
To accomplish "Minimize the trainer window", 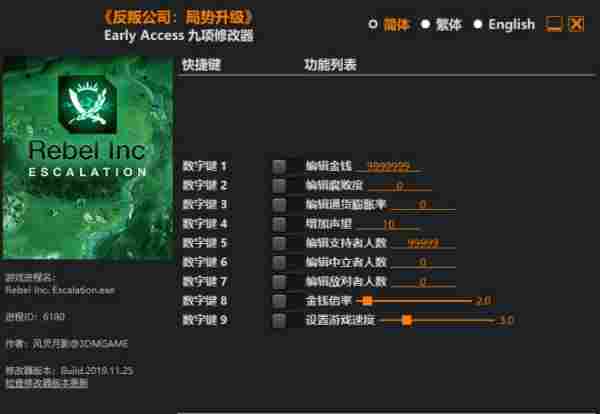I will tap(553, 24).
